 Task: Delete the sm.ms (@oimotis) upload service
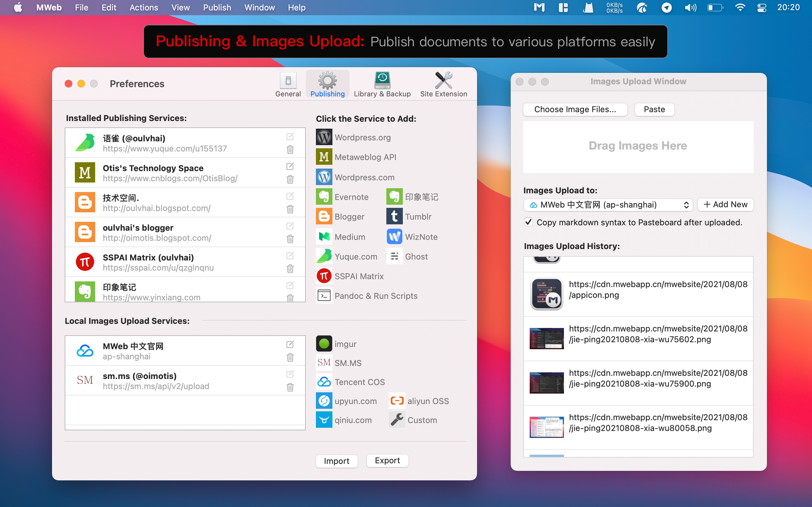pyautogui.click(x=290, y=387)
